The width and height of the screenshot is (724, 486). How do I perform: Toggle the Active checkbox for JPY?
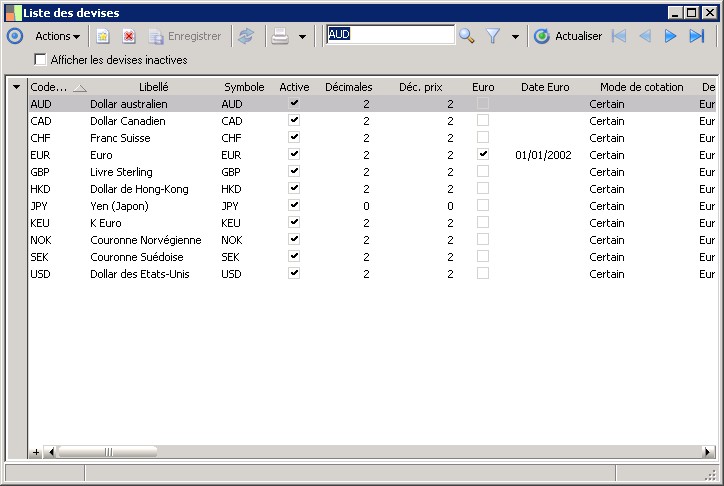point(294,205)
